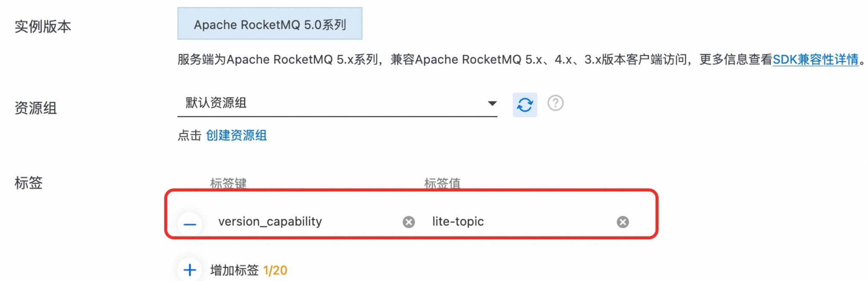
Task: Click the 标签键 column header
Action: point(228,183)
